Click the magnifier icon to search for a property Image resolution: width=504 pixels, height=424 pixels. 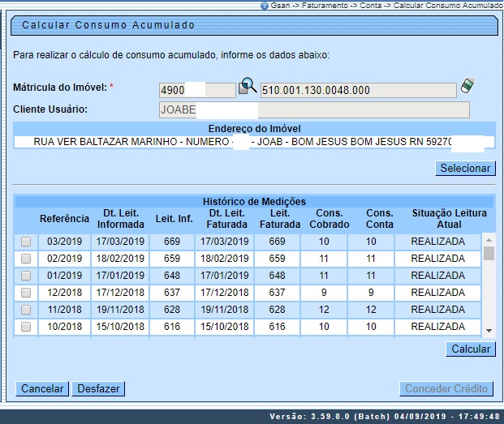248,87
